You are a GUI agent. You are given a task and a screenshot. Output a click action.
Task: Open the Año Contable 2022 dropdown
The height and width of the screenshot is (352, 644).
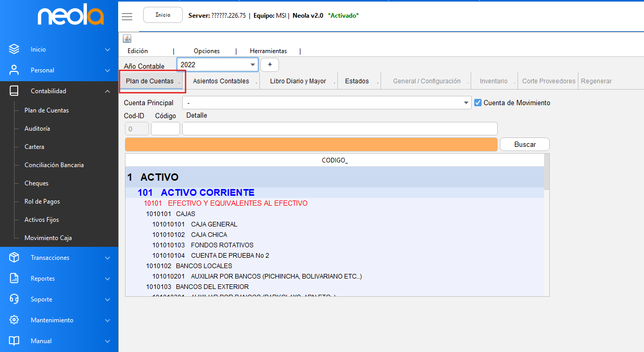tap(253, 65)
